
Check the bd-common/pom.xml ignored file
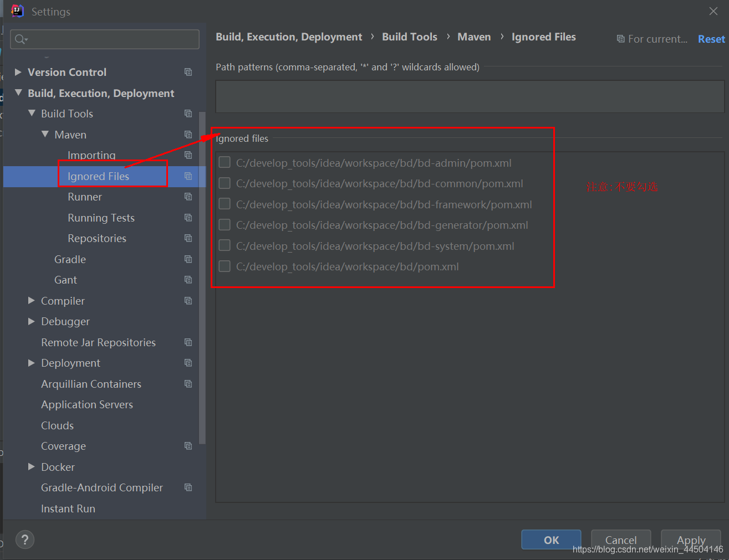tap(225, 183)
